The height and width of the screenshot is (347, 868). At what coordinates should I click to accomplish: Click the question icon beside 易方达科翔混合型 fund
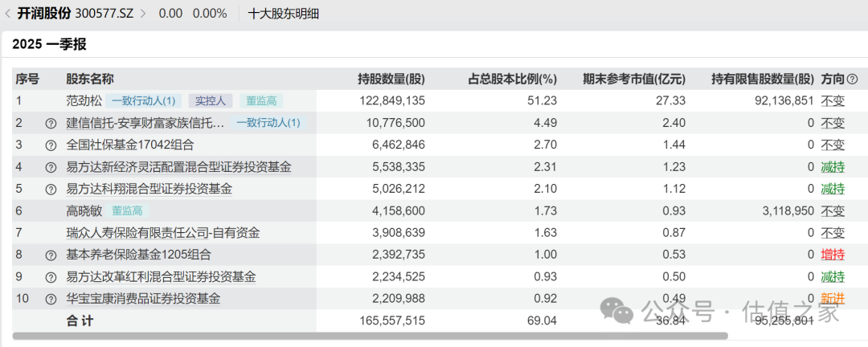[x=51, y=190]
